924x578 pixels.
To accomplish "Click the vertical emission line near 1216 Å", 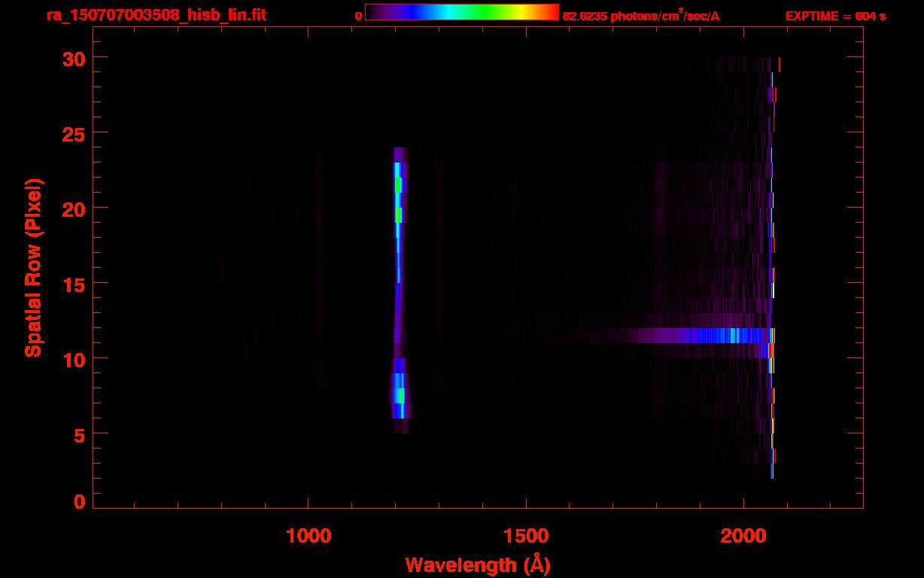I will pyautogui.click(x=399, y=290).
